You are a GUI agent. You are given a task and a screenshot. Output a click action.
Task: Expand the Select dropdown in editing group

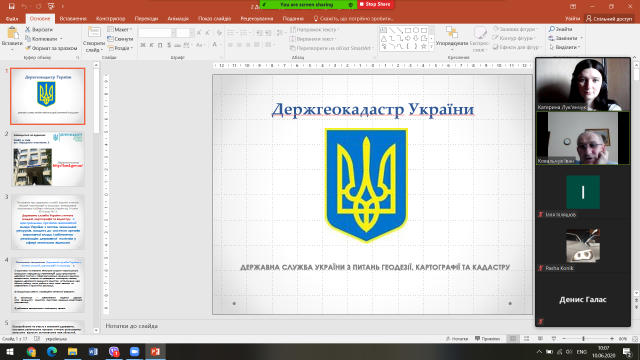coord(566,47)
